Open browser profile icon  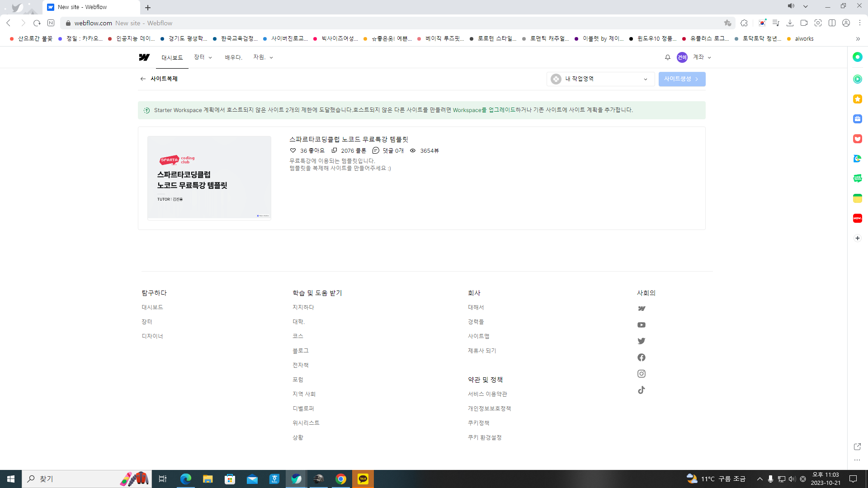point(846,23)
